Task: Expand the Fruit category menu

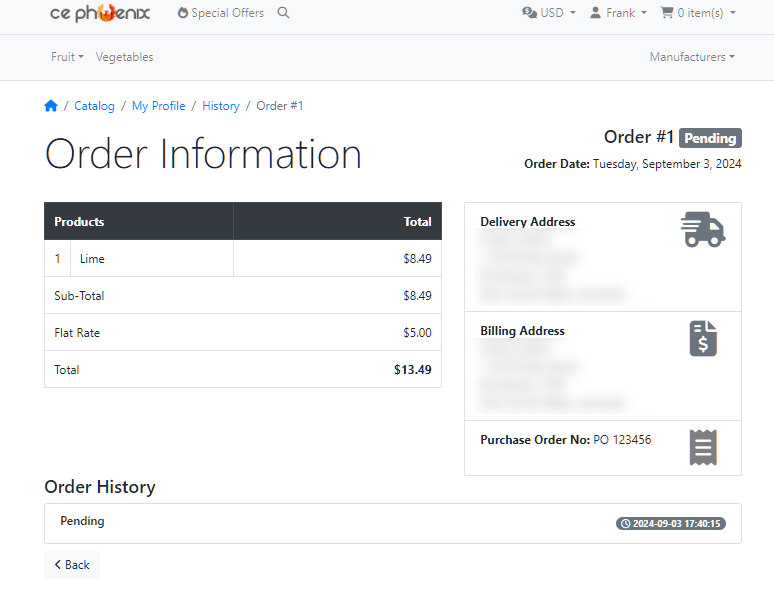Action: (x=67, y=57)
